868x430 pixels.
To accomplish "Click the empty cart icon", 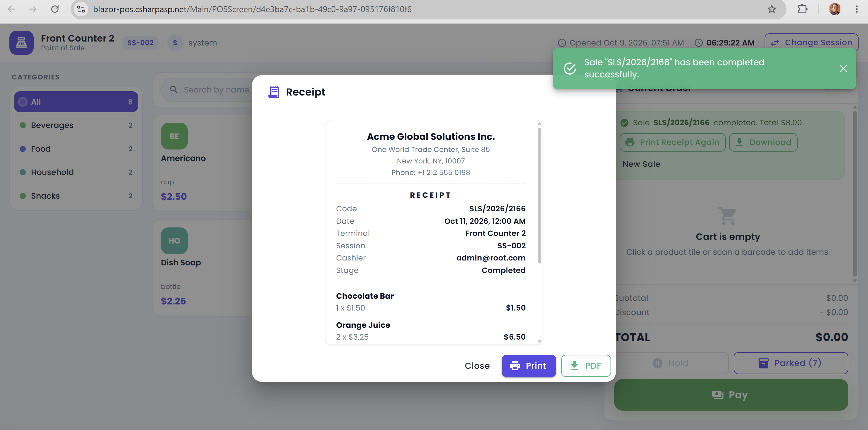I will pyautogui.click(x=728, y=216).
